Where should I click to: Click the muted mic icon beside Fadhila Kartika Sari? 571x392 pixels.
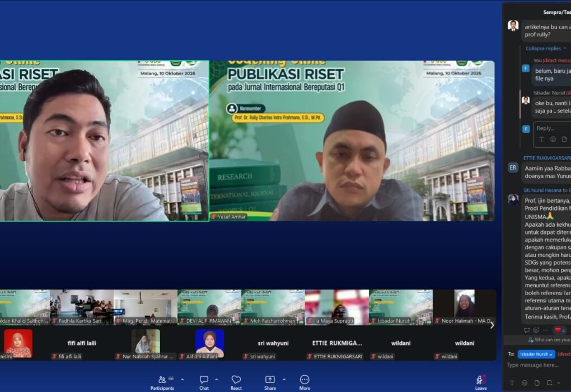pyautogui.click(x=55, y=321)
